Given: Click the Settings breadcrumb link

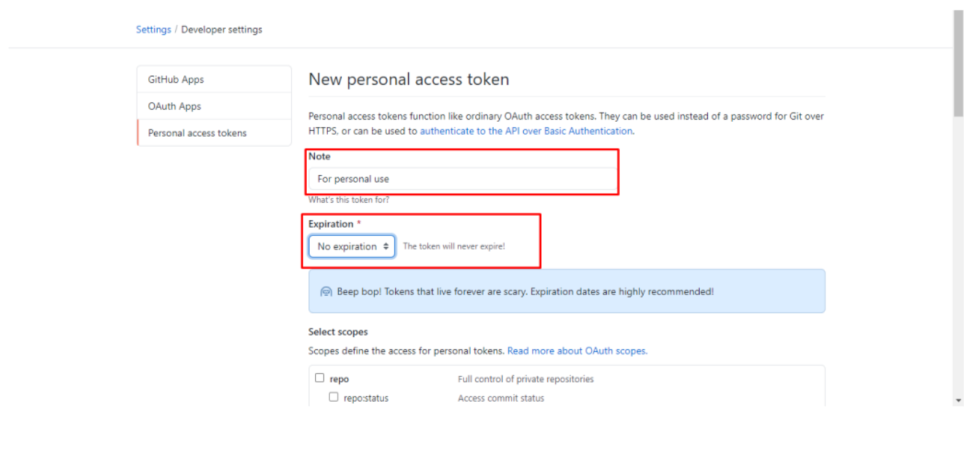Looking at the screenshot, I should pos(152,29).
